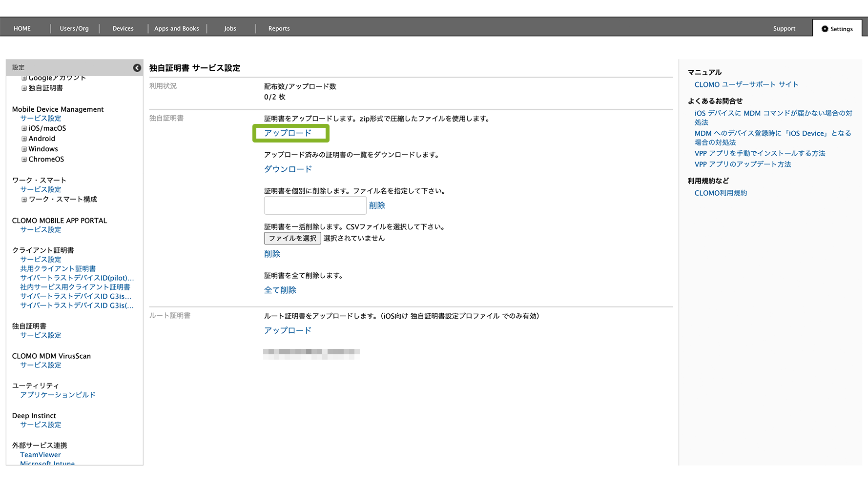Click ダウンロード link for certificate list
868x488 pixels.
(288, 169)
